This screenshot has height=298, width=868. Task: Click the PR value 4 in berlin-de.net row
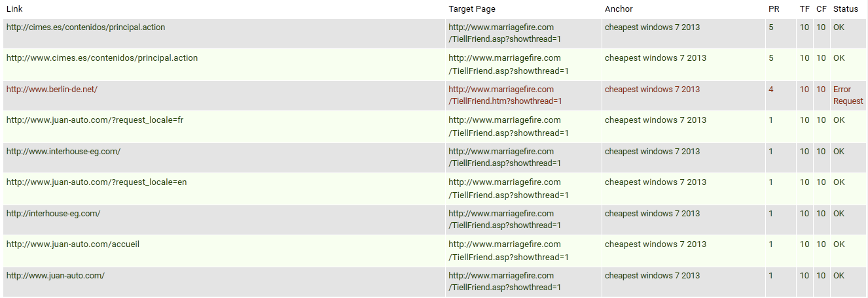coord(771,90)
